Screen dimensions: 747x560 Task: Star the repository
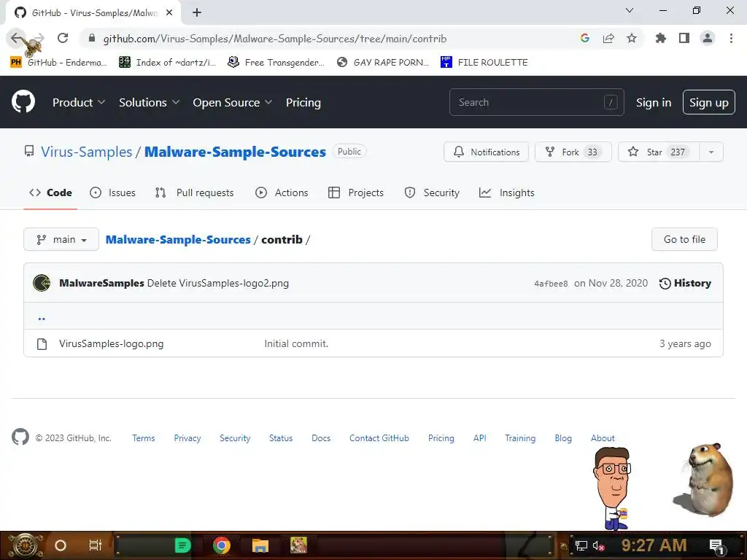[x=659, y=152]
